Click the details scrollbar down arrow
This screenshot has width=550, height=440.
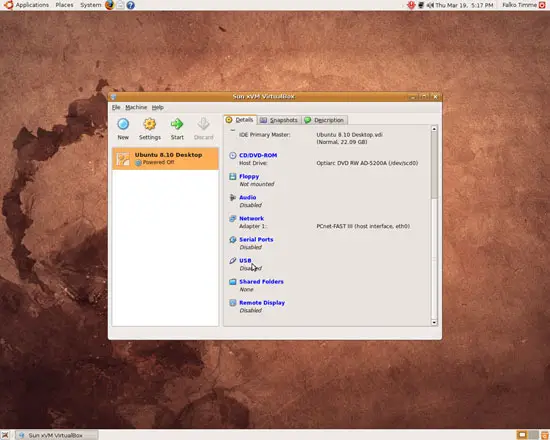pos(434,322)
